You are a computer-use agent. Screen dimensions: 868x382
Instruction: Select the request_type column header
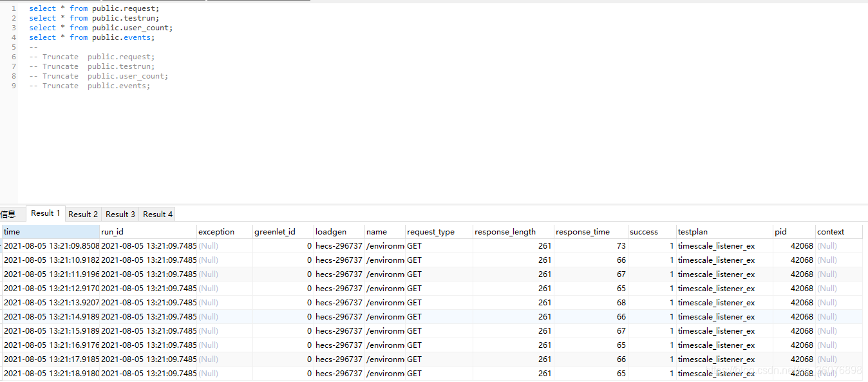439,232
